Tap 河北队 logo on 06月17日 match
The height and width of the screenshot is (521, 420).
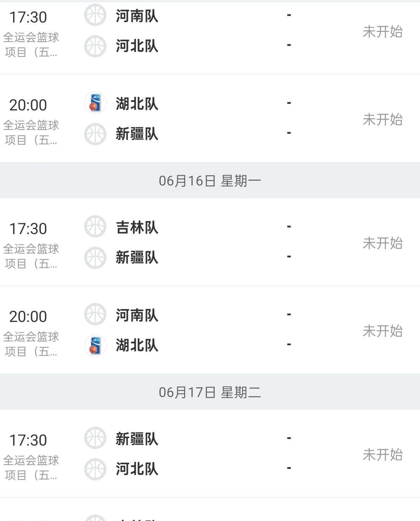coord(95,469)
